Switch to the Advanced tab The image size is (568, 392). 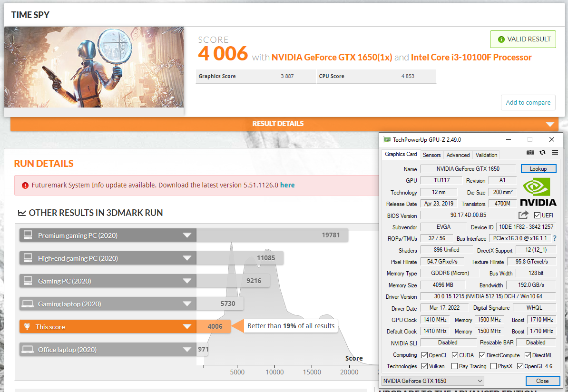458,155
